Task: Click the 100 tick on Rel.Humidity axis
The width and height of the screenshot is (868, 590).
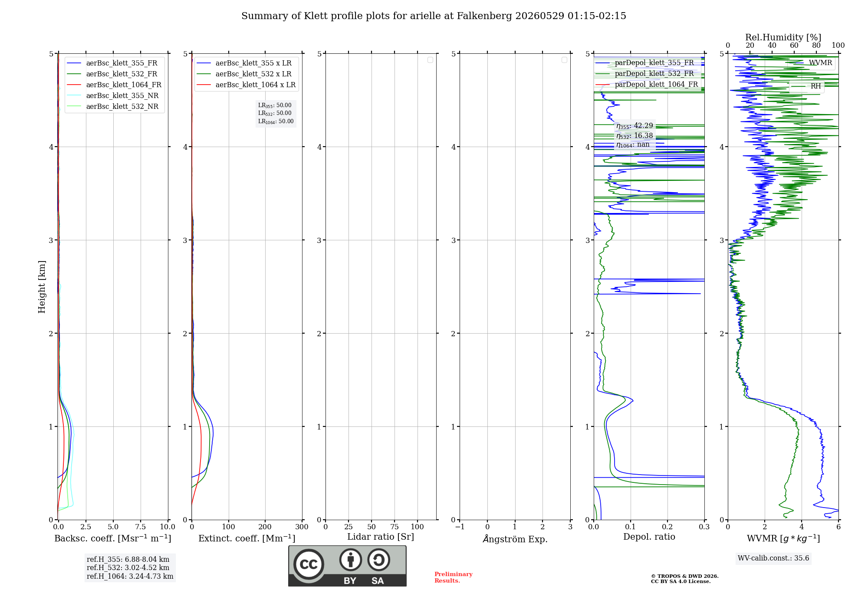Action: pos(838,46)
